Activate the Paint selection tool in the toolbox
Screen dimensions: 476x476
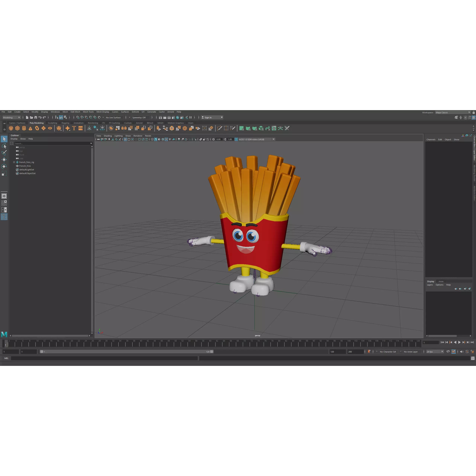(x=4, y=153)
